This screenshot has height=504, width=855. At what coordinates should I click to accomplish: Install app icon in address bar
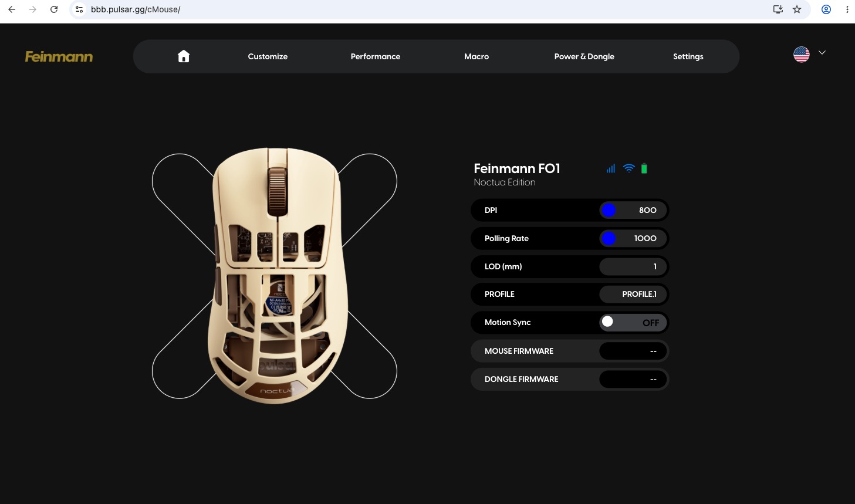point(778,9)
